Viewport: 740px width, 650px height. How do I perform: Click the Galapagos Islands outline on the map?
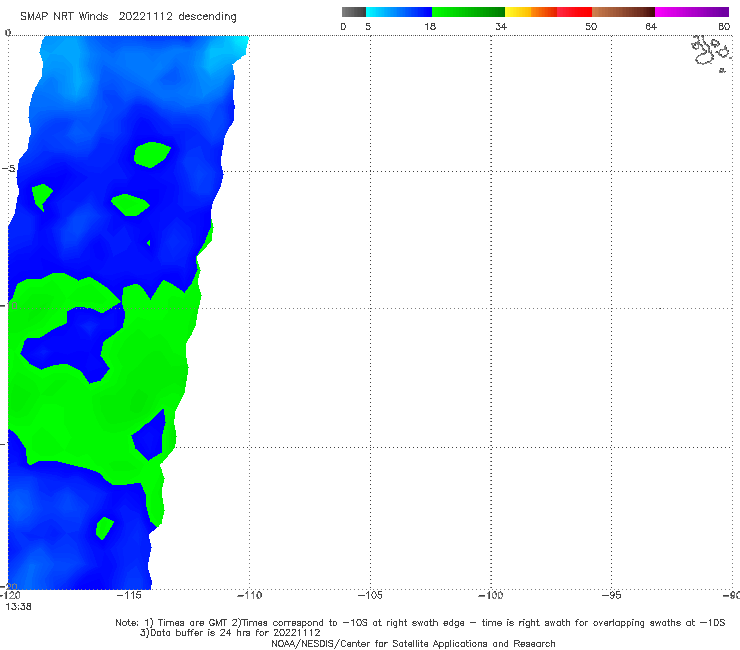point(711,53)
